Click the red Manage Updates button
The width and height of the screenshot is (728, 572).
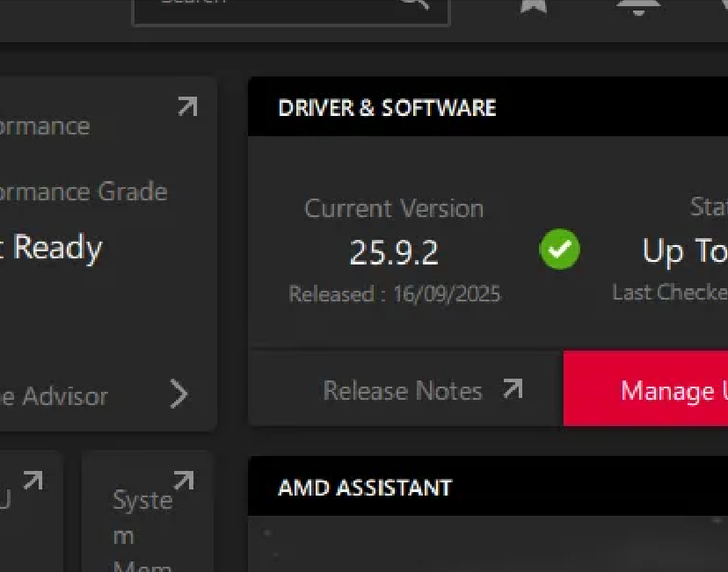[646, 388]
